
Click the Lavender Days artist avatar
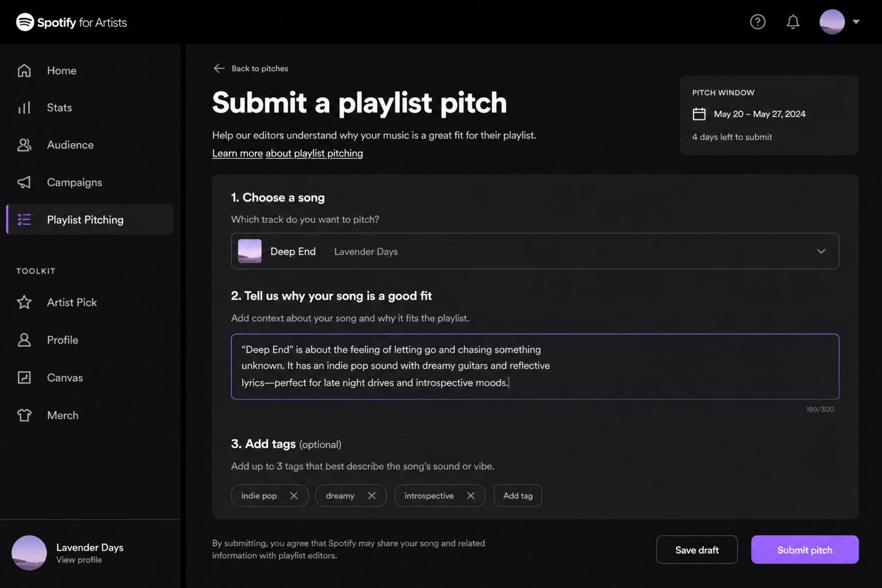click(29, 552)
